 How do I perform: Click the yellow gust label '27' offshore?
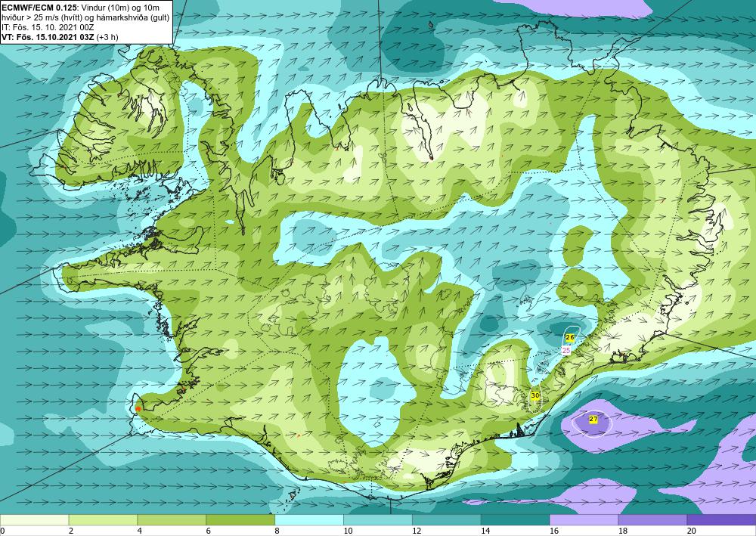593,420
